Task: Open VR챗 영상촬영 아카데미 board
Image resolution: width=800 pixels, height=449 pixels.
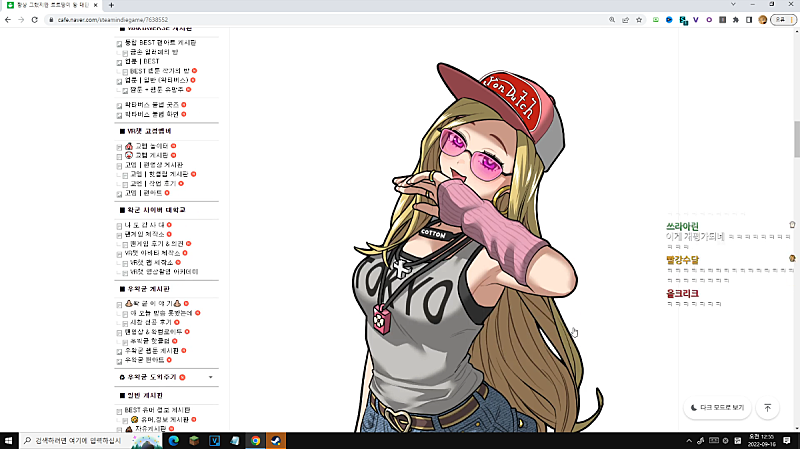Action: click(164, 272)
